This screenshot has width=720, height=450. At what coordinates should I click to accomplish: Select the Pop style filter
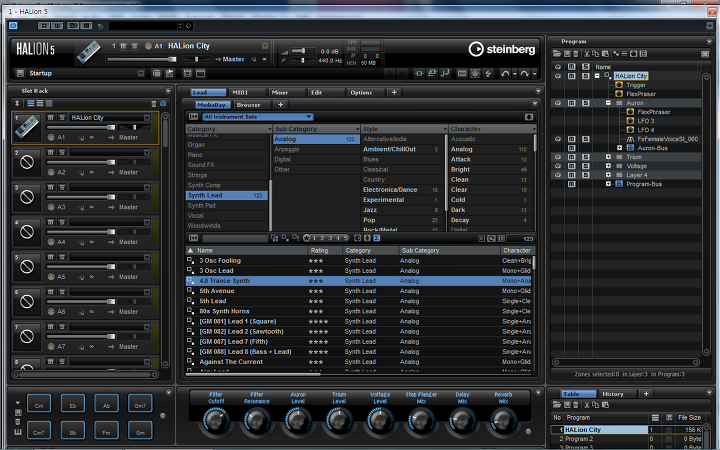click(400, 220)
